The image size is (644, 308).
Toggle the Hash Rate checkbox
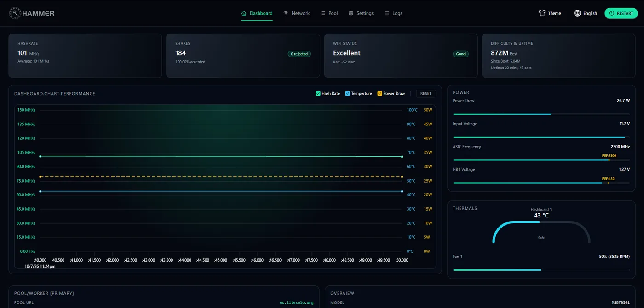click(x=318, y=93)
